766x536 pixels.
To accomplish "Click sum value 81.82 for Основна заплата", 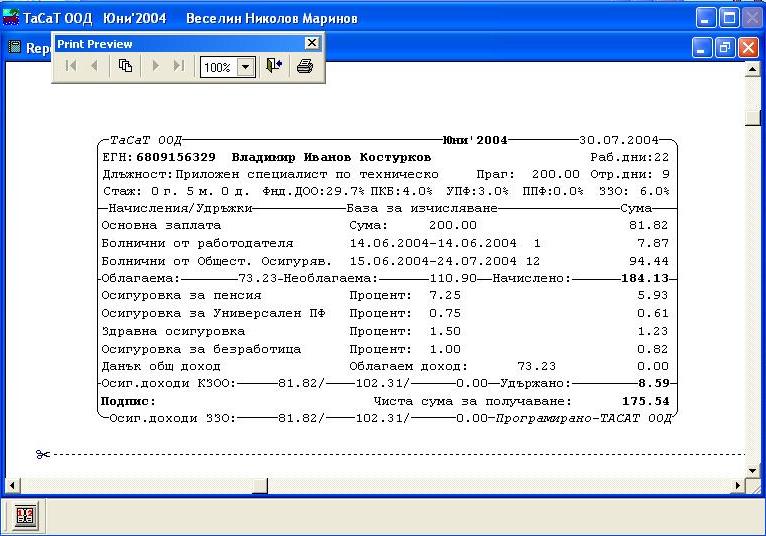I will point(648,226).
